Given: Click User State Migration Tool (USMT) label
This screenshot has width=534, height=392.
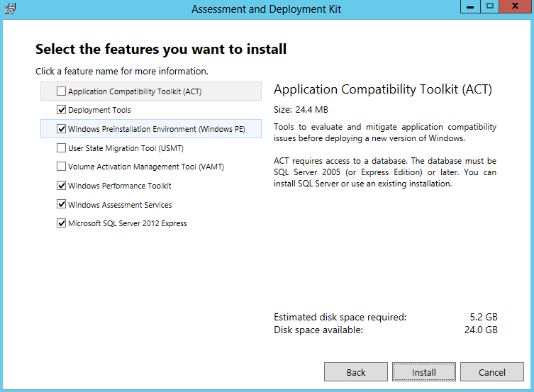Looking at the screenshot, I should (x=126, y=148).
